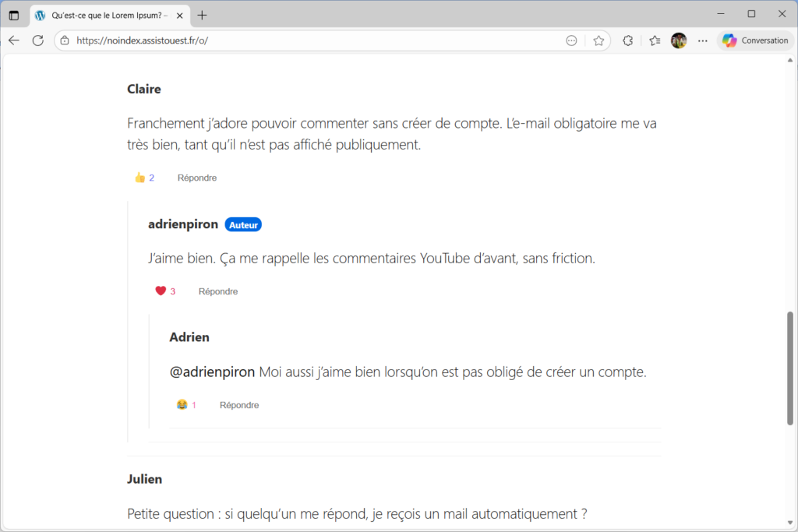
Task: Open the Settings and more ellipsis menu
Action: pos(703,41)
